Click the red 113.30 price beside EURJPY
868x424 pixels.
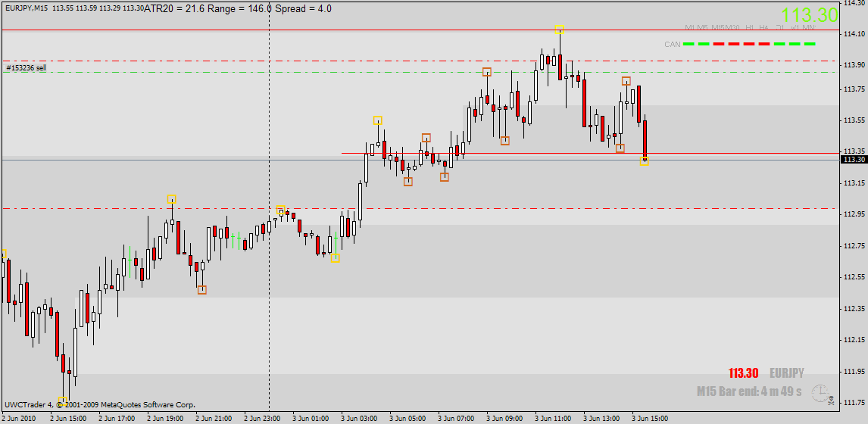coord(744,373)
